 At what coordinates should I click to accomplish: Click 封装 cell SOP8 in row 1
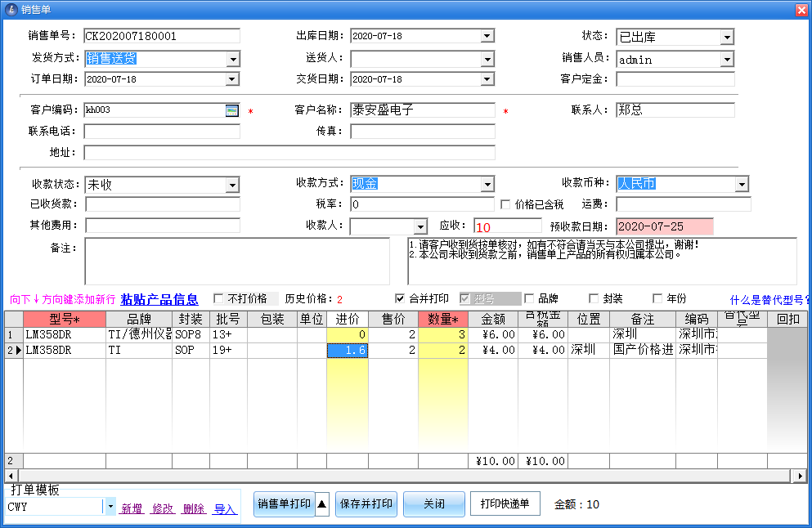(x=191, y=335)
